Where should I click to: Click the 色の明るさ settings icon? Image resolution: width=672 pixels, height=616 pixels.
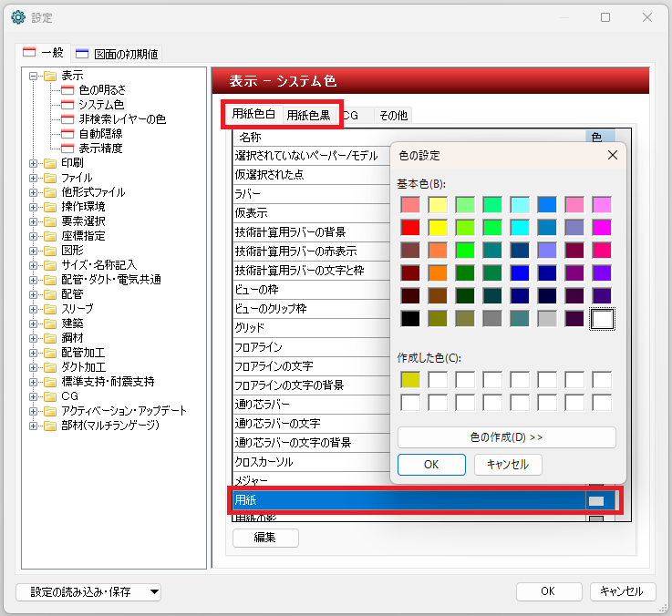(67, 90)
